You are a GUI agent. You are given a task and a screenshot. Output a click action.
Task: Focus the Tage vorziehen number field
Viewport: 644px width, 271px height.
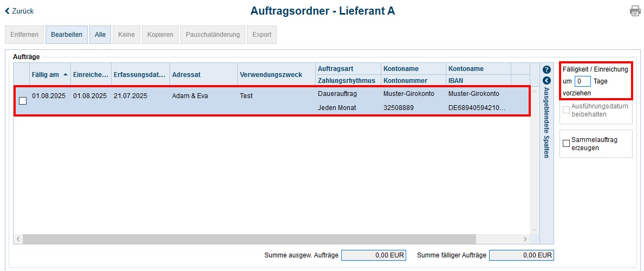click(x=582, y=81)
